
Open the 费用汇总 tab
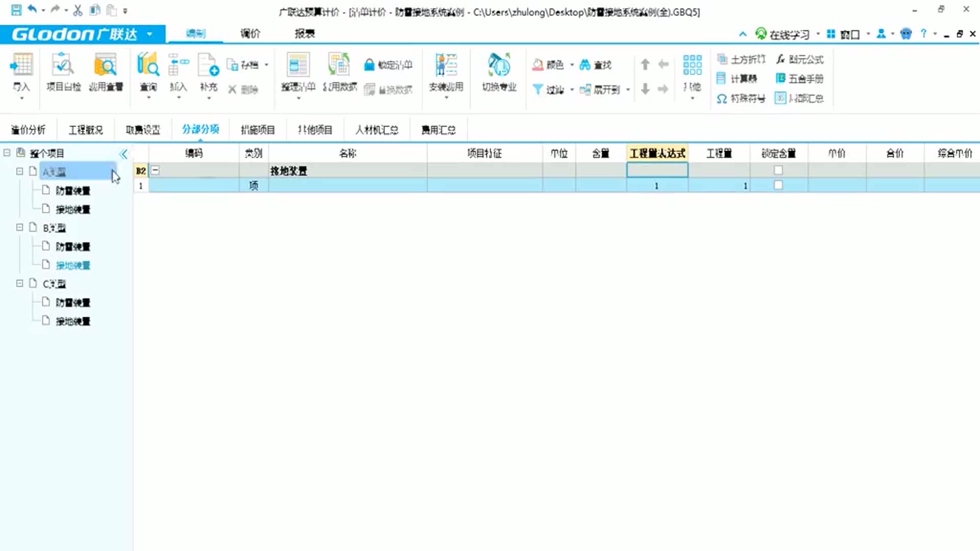(438, 130)
